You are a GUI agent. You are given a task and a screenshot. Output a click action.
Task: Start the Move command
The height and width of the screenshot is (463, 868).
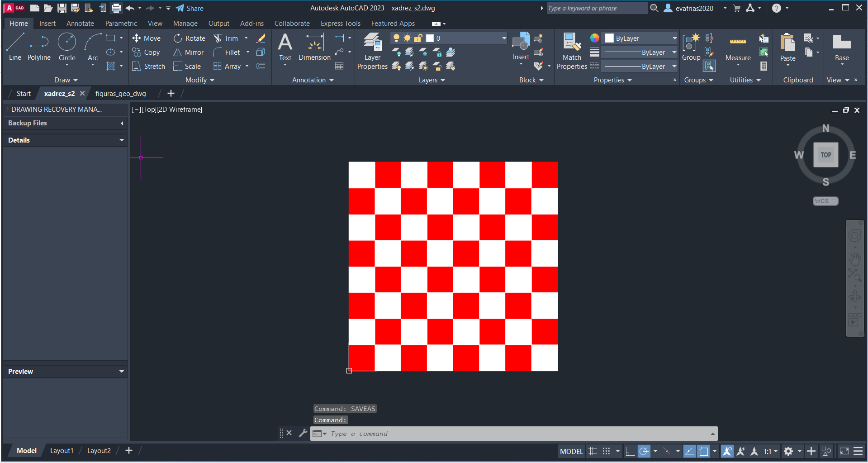147,38
